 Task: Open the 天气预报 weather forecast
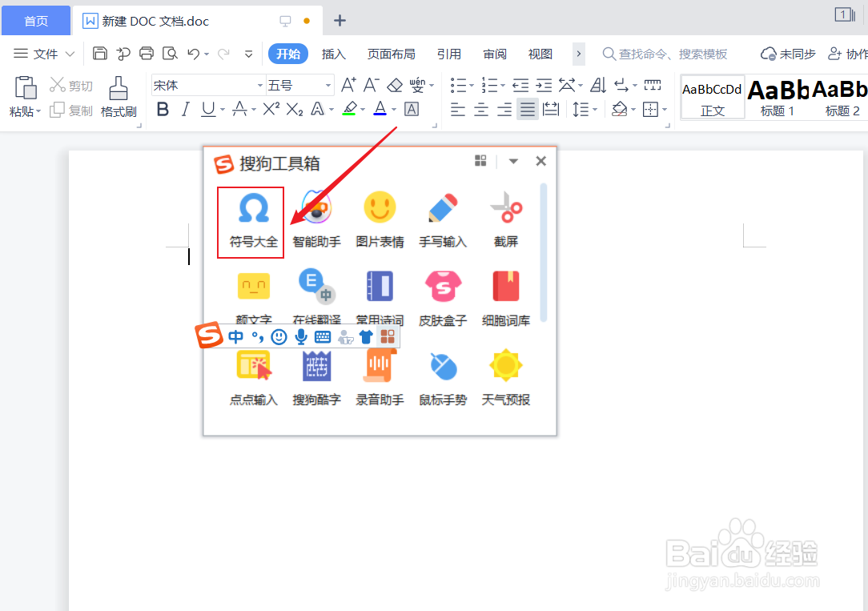click(506, 379)
